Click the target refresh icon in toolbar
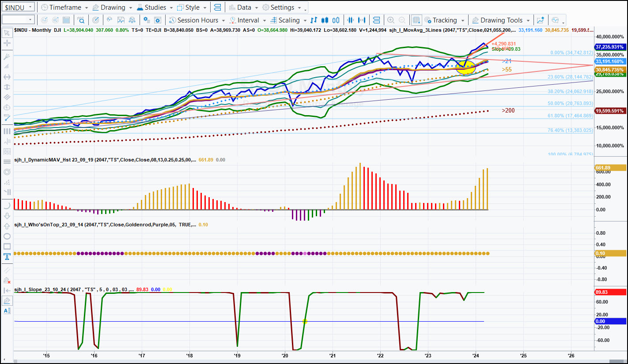This screenshot has height=364, width=628. (96, 20)
